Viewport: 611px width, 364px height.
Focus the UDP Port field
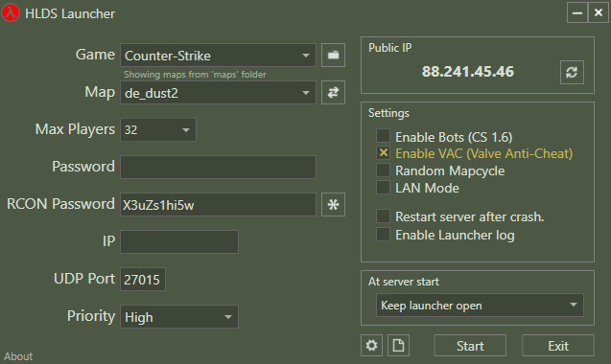(143, 279)
